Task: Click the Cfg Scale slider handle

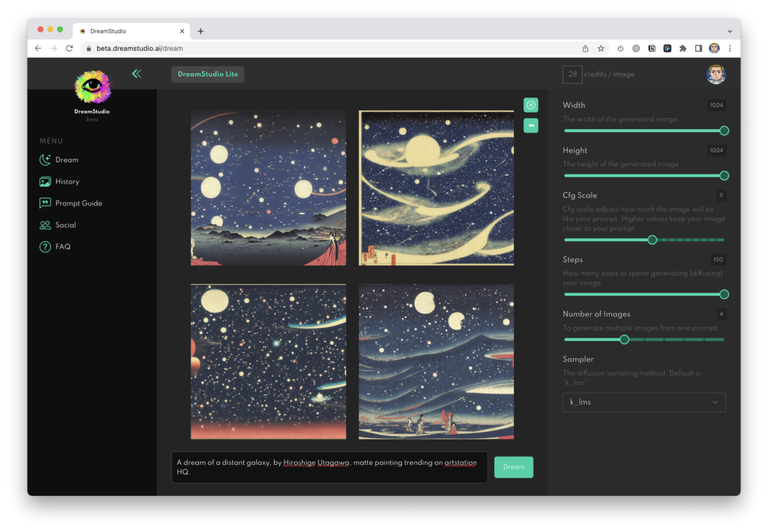Action: (652, 240)
